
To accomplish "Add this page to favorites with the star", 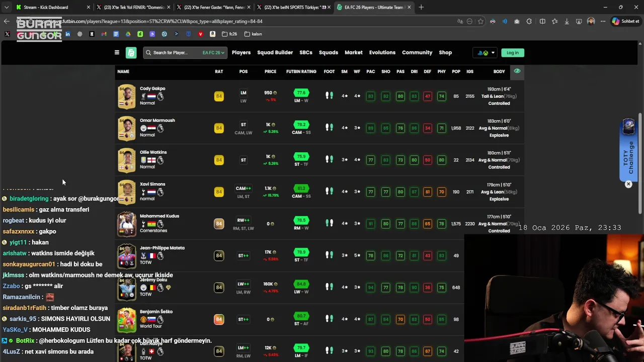I will pyautogui.click(x=480, y=21).
